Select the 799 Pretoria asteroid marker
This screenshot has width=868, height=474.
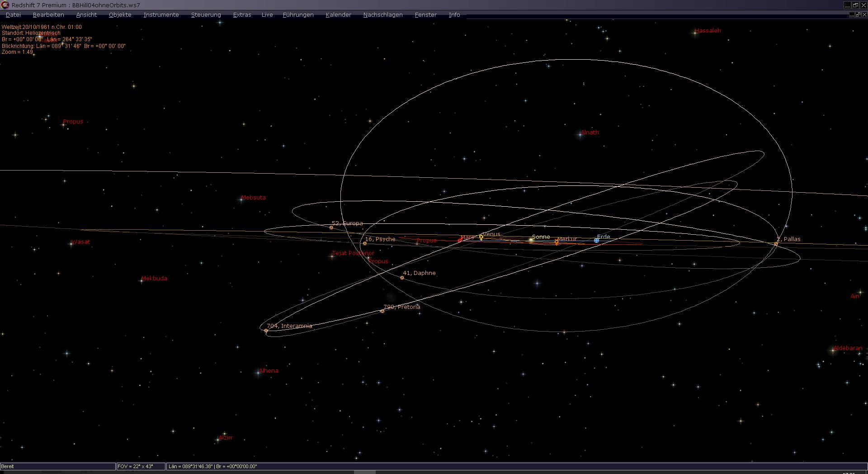382,311
